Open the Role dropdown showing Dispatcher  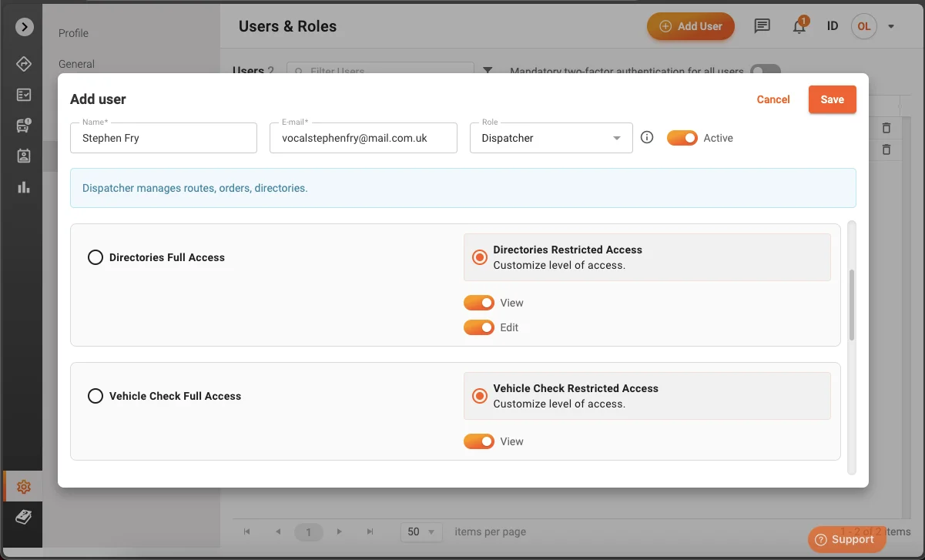[x=551, y=138]
